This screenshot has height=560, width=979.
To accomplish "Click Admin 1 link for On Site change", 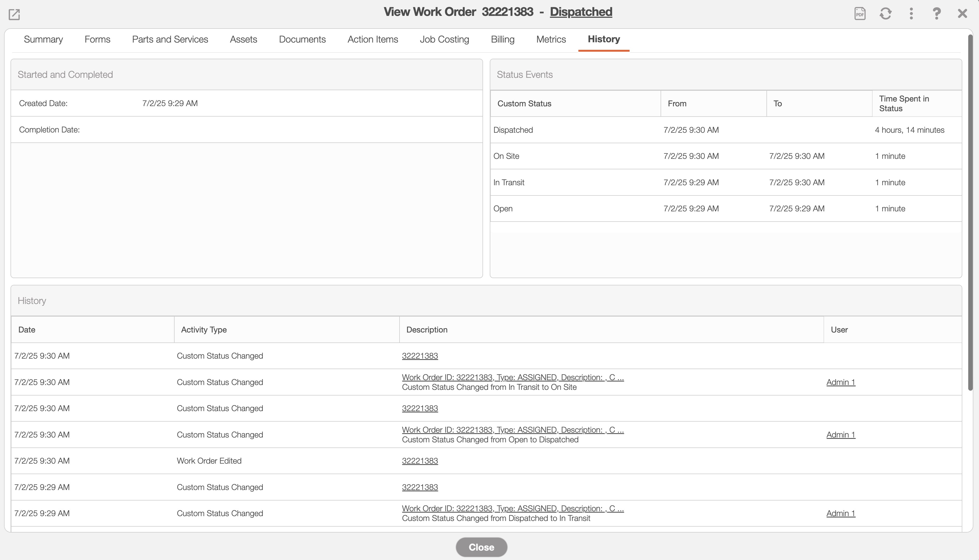I will [x=841, y=382].
